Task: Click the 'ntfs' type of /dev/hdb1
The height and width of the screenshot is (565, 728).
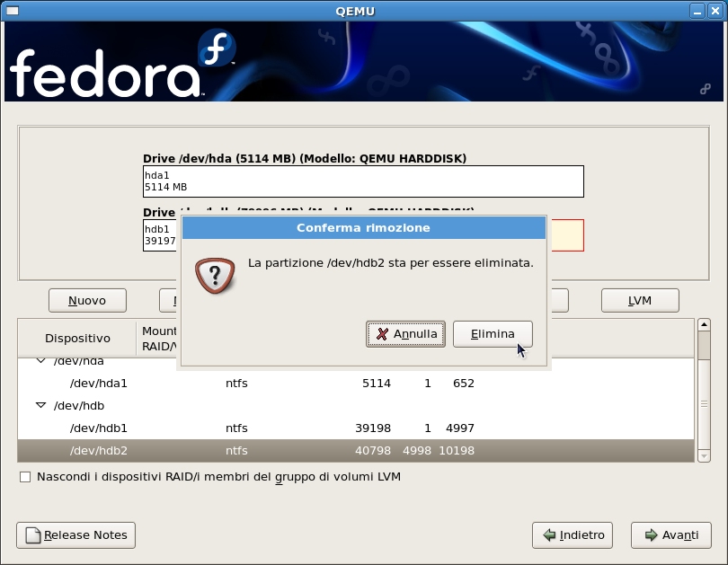Action: (236, 428)
